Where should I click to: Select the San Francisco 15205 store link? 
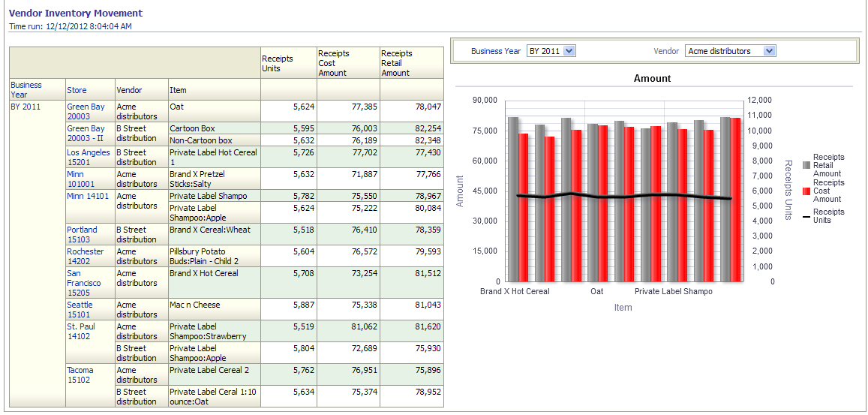click(83, 283)
